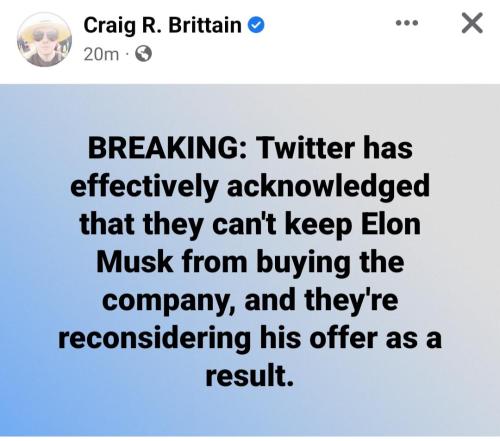500x441 pixels.
Task: Click the word Twitter in the post
Action: tap(305, 148)
